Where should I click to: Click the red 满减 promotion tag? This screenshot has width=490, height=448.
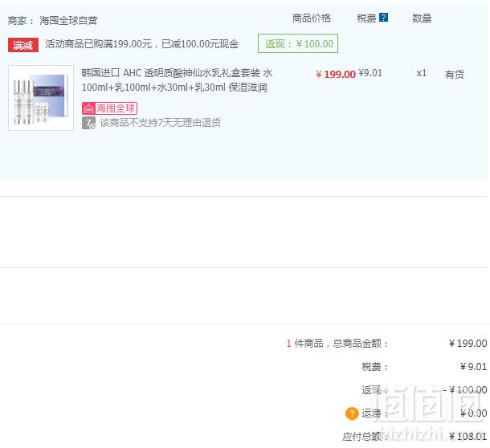[x=23, y=45]
